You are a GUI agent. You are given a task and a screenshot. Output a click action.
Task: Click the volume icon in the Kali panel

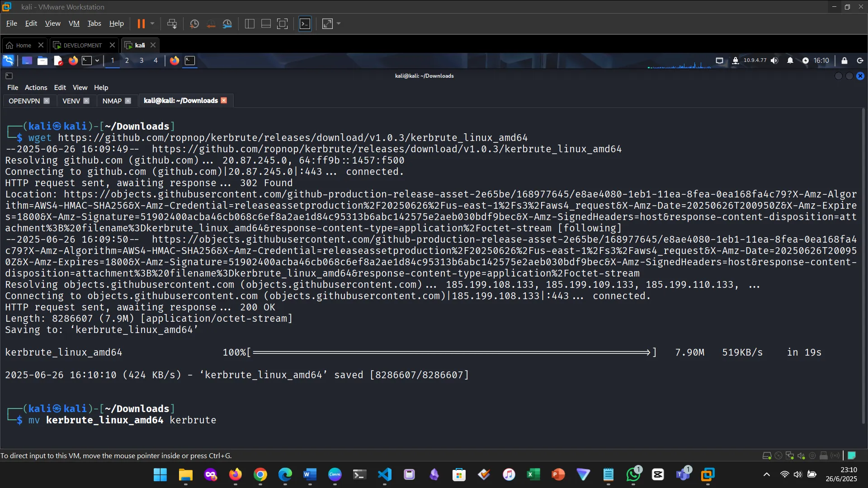point(774,60)
